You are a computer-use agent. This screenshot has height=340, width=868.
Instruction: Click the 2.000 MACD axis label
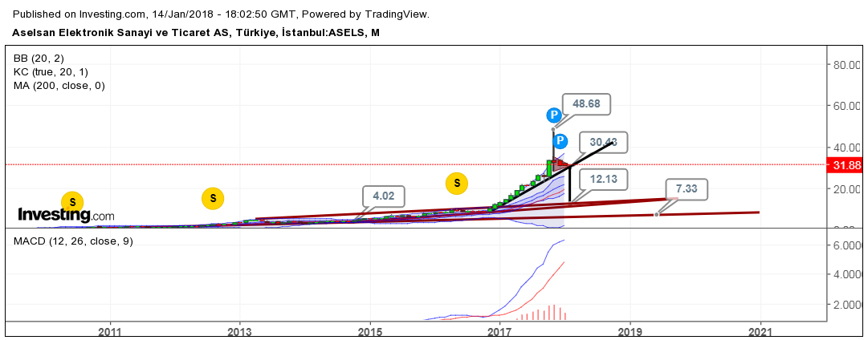[847, 305]
